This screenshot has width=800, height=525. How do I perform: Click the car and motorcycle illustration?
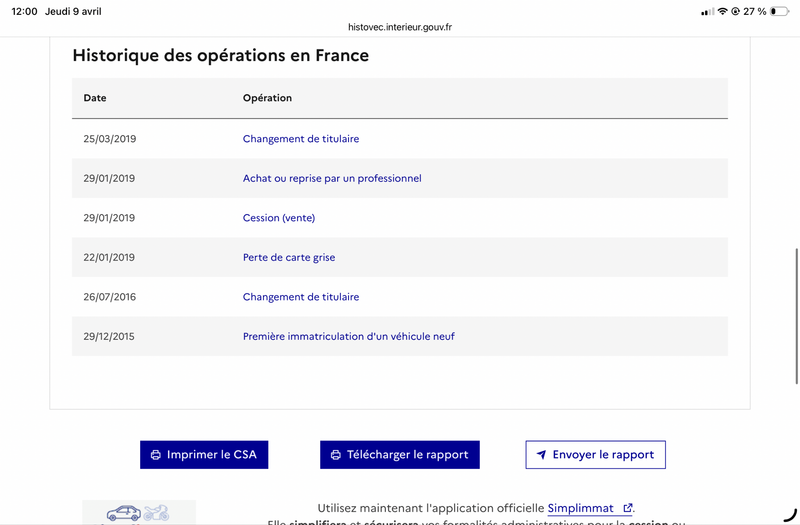(138, 512)
